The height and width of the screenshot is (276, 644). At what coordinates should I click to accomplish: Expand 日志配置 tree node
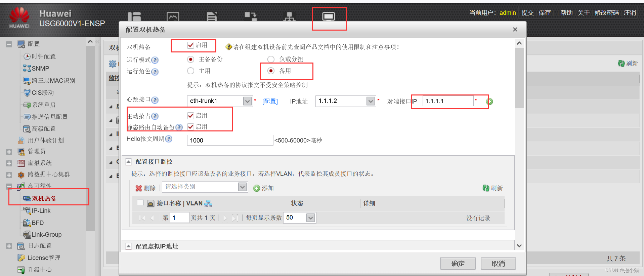point(9,246)
